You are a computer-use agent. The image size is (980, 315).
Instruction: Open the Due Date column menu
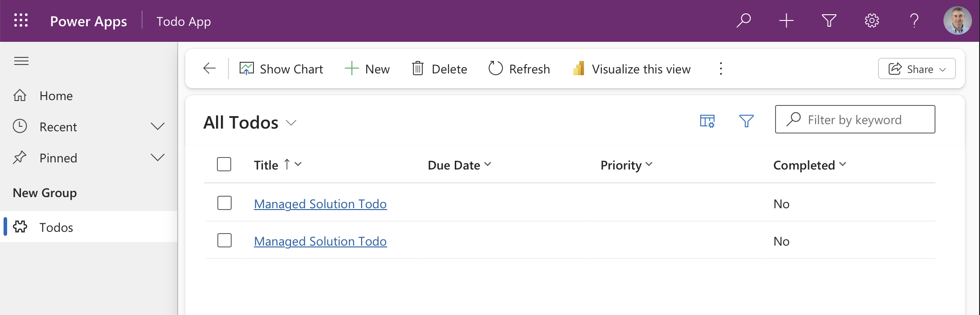pos(460,165)
